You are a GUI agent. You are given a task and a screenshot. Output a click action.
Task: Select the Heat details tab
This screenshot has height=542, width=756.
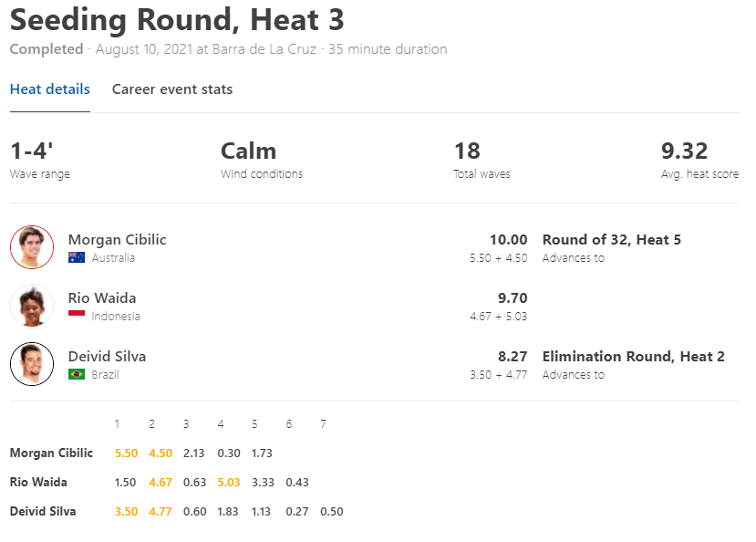[49, 89]
